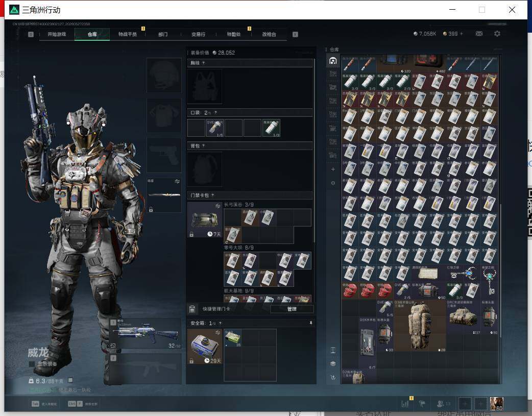Click the sidebar icon above the layers icon

point(333,350)
